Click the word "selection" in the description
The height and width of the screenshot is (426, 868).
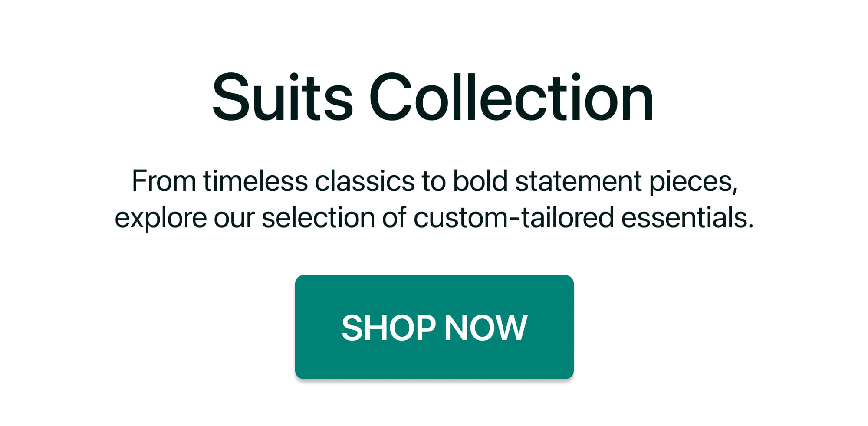point(318,217)
